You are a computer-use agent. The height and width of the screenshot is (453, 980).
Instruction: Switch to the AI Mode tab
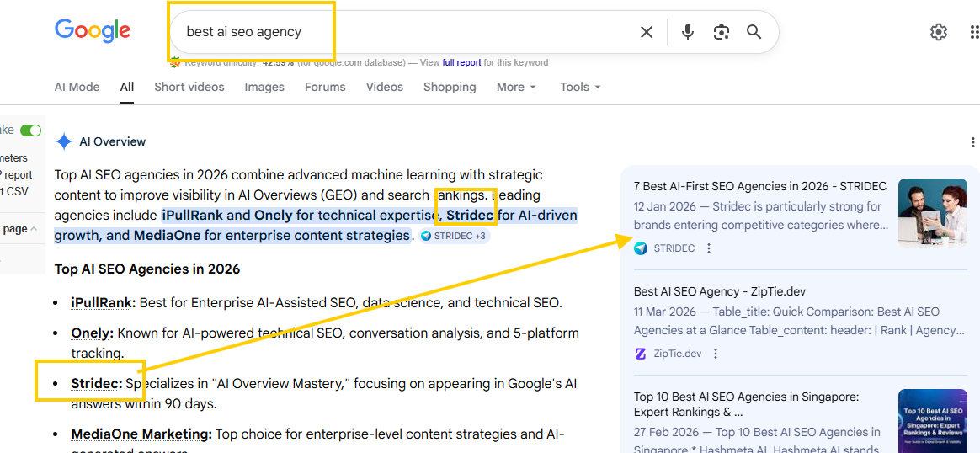(77, 87)
